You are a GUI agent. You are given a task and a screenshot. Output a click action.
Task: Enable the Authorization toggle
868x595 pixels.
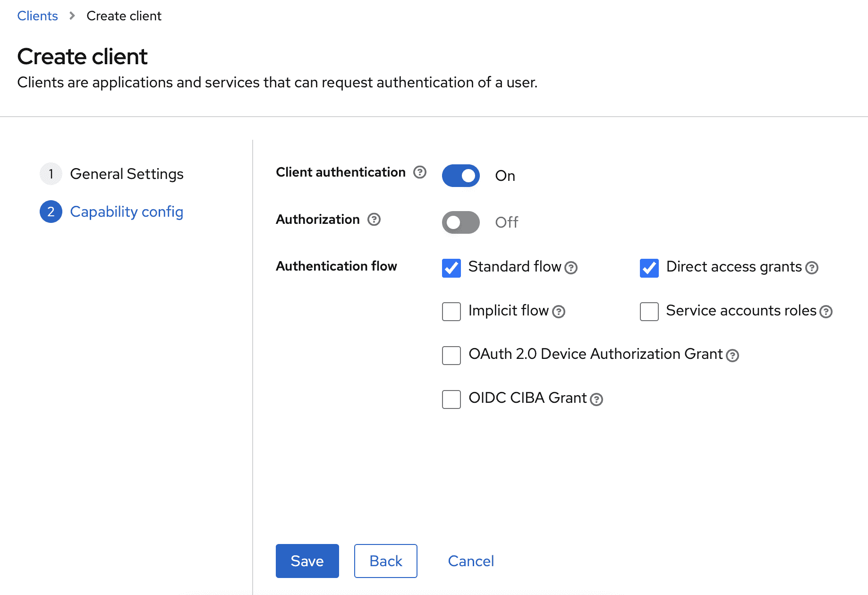click(460, 222)
